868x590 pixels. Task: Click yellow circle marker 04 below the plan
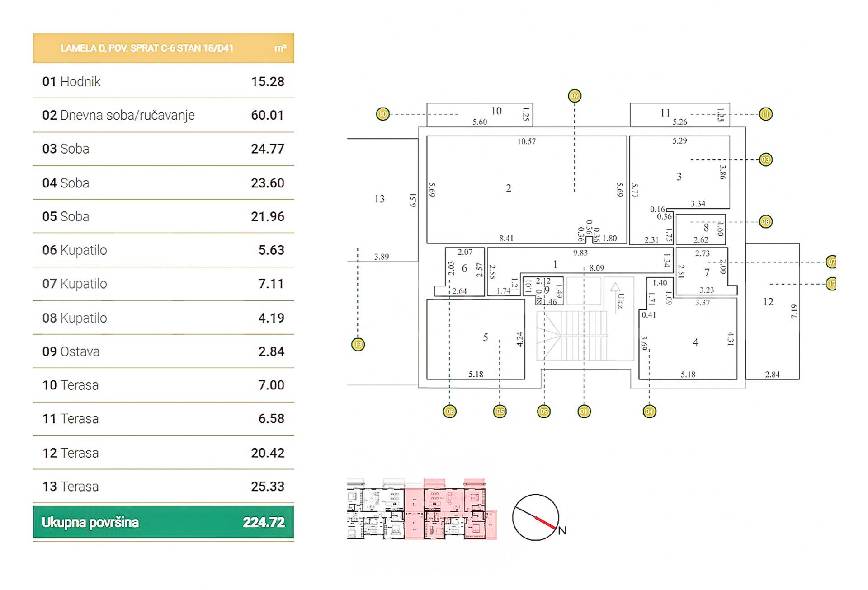click(649, 412)
